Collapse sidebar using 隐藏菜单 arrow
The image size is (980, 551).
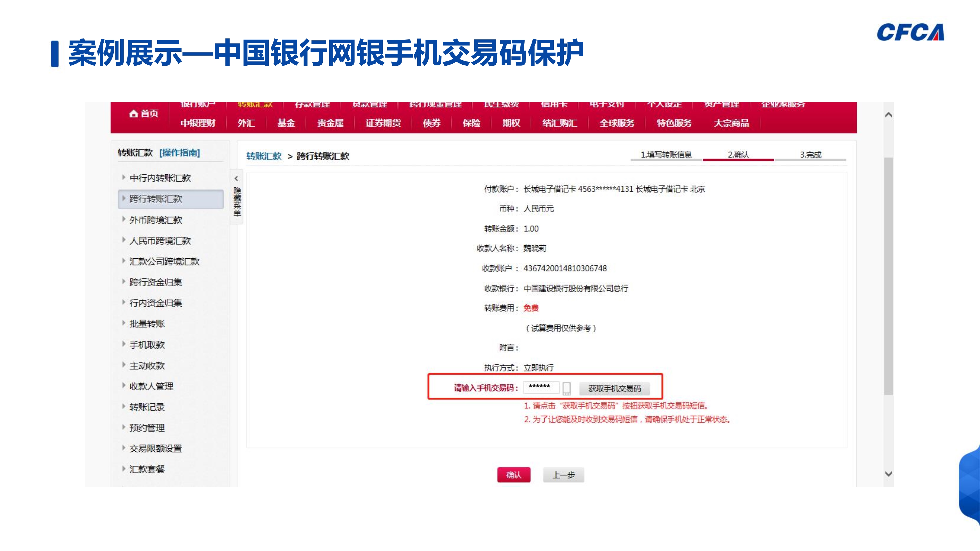236,178
